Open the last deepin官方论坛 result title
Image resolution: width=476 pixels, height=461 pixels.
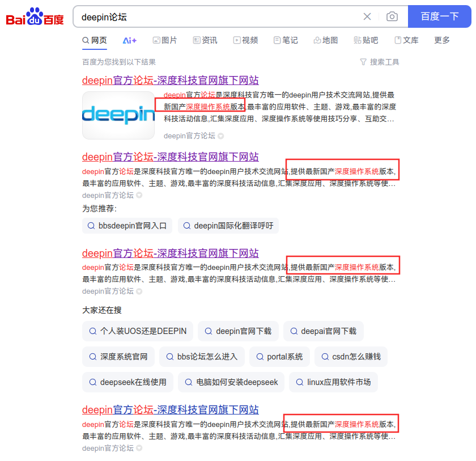click(171, 409)
